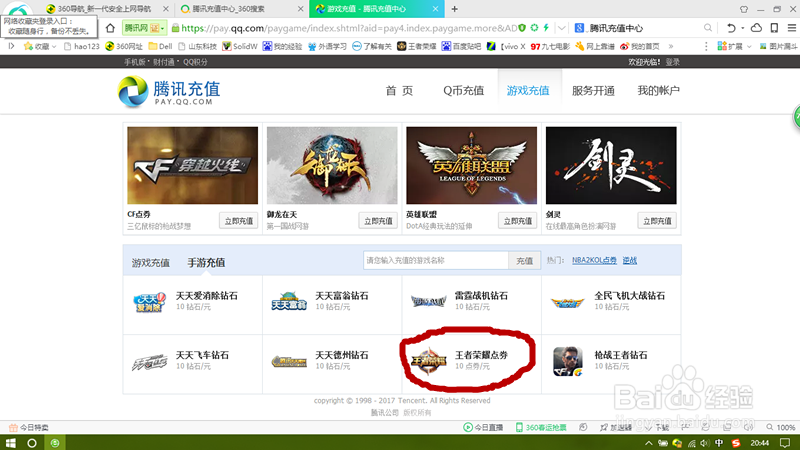Screen dimensions: 800x450
Task: Open 今日直播 in the status bar
Action: [x=483, y=427]
